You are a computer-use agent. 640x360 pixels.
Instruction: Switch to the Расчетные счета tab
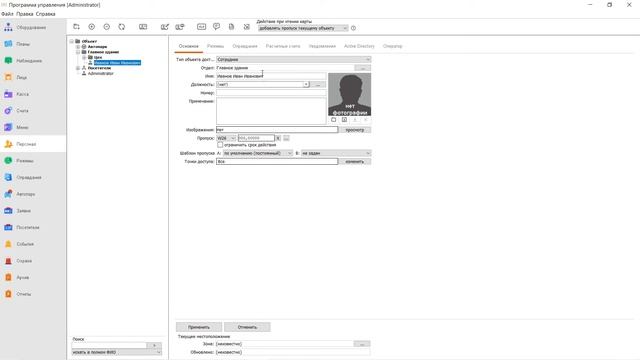click(283, 46)
